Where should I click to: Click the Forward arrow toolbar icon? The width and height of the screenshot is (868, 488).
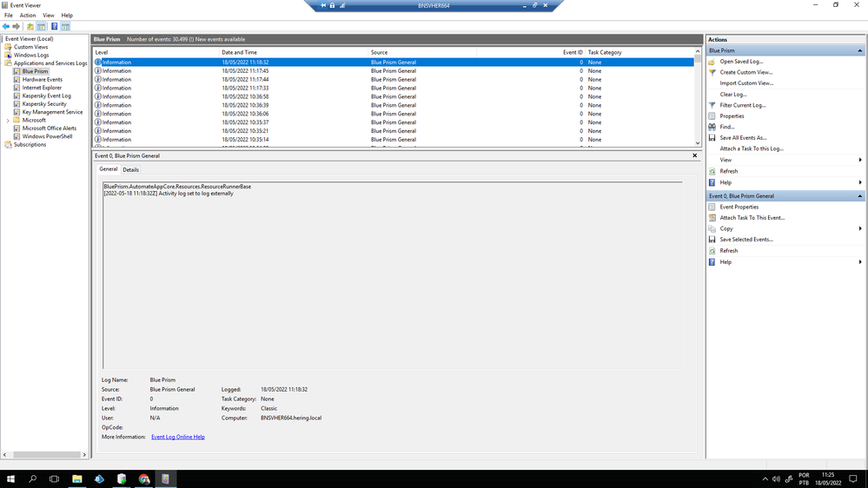point(17,27)
